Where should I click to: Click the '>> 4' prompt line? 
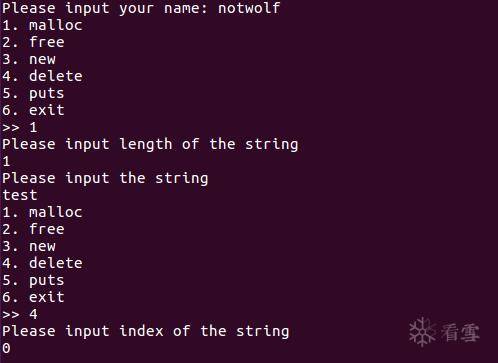pyautogui.click(x=20, y=314)
